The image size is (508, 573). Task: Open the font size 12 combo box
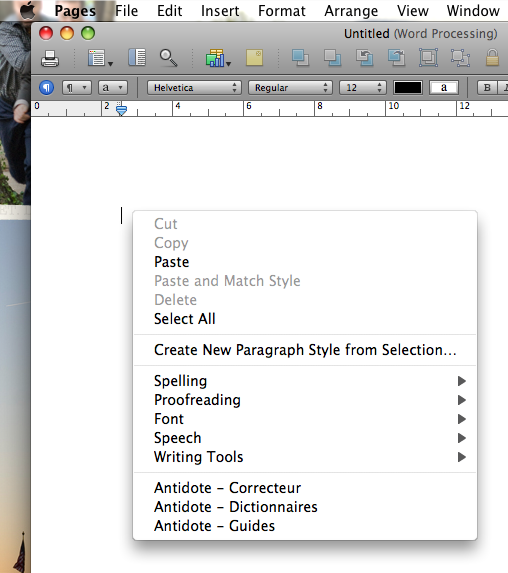point(363,88)
